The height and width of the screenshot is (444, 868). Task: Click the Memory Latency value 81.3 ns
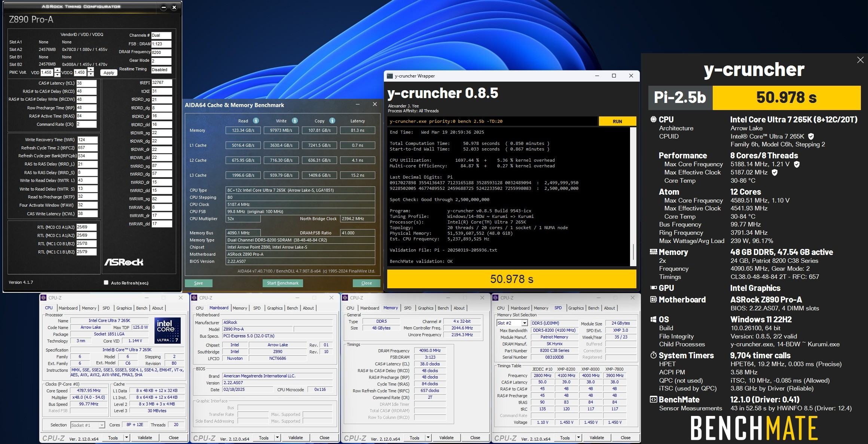358,130
